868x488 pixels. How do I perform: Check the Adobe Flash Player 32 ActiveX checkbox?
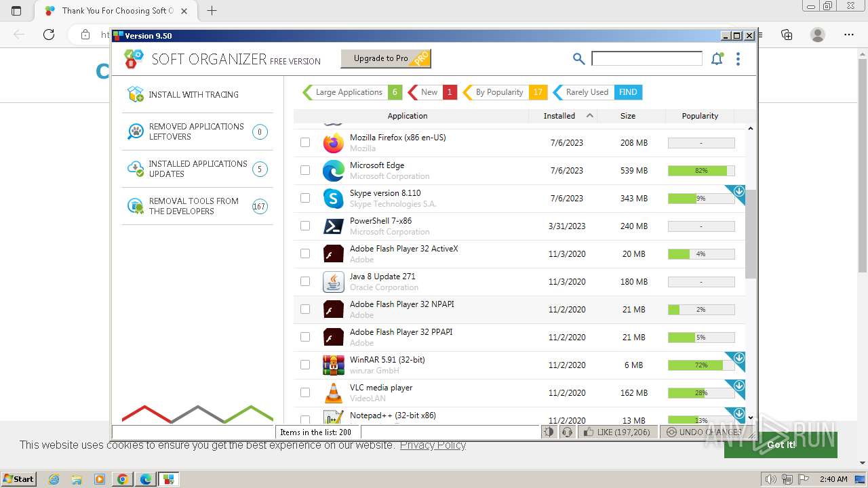[305, 253]
